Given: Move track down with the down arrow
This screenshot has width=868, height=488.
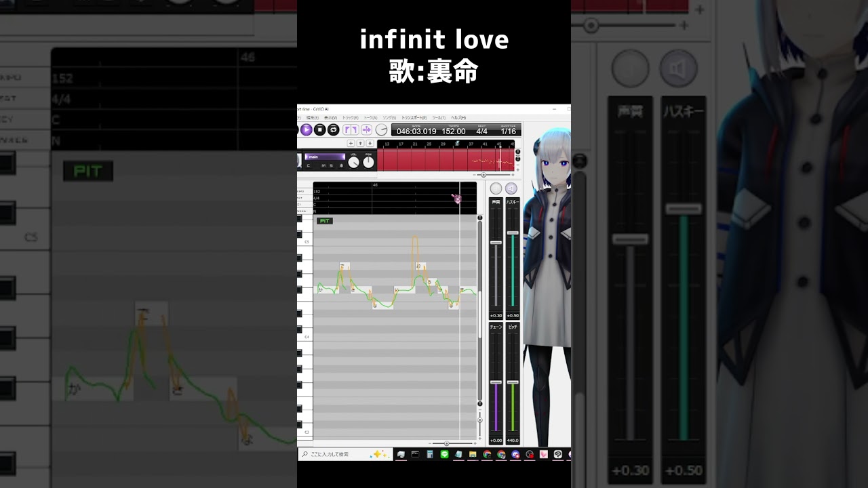Looking at the screenshot, I should click(x=370, y=143).
